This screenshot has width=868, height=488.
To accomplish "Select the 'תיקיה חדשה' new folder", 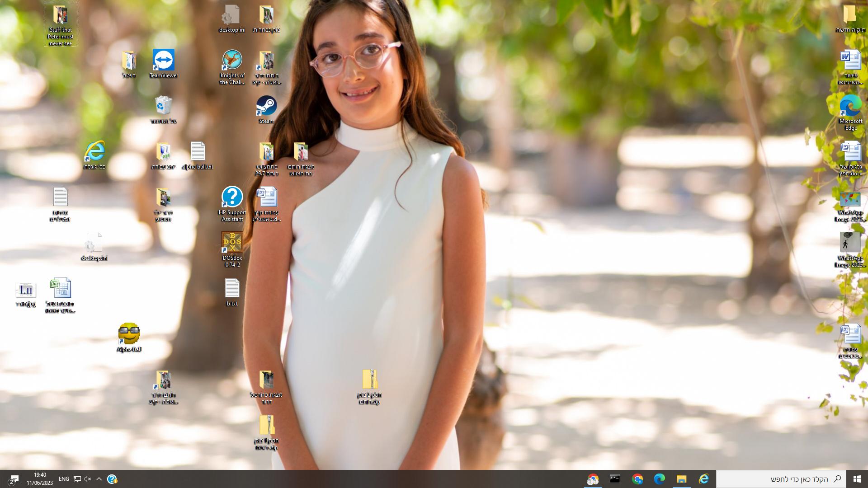I will 851,19.
